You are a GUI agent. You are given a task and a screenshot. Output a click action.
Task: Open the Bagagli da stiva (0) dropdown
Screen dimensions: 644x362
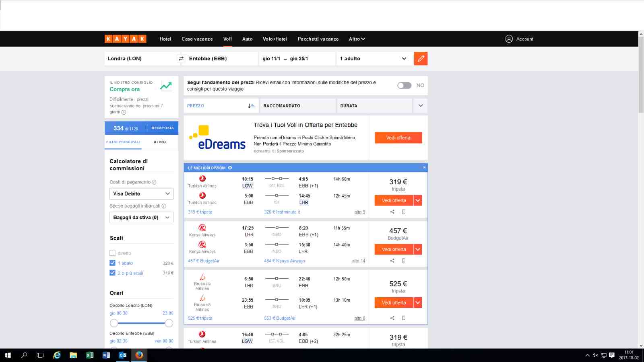(141, 218)
